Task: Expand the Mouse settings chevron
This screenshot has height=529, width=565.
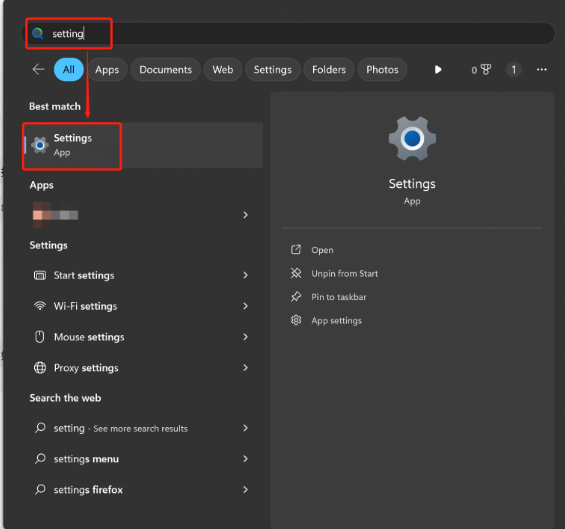Action: click(245, 337)
